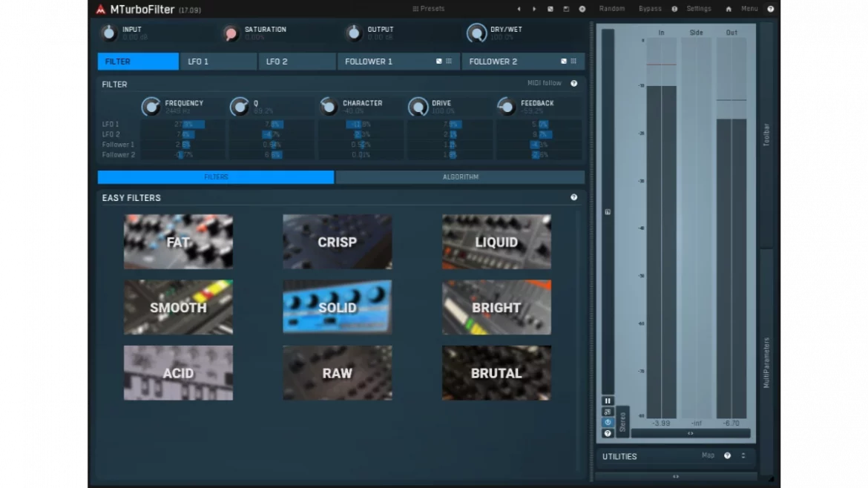Open the Presets browser
This screenshot has height=488, width=868.
[x=429, y=9]
